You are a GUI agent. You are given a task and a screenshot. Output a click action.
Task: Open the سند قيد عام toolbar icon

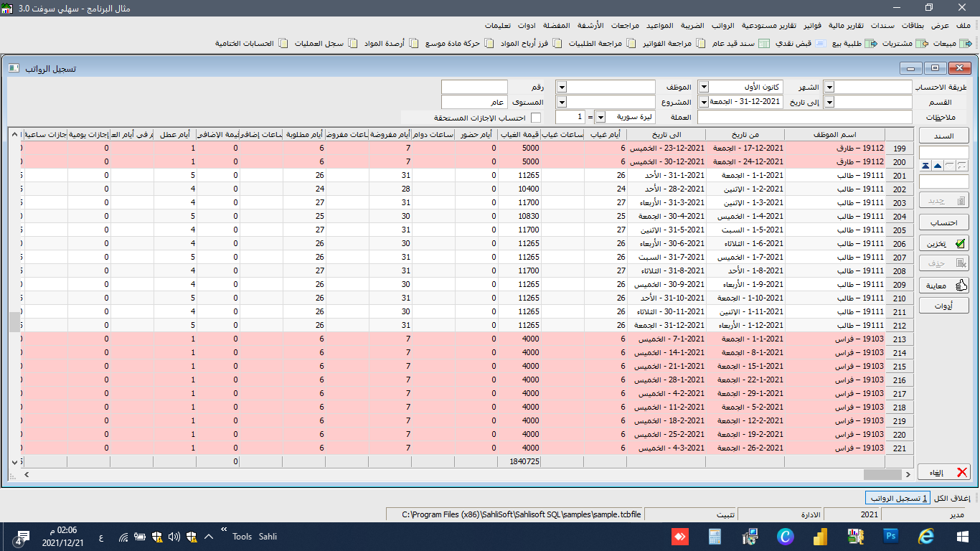(x=765, y=44)
